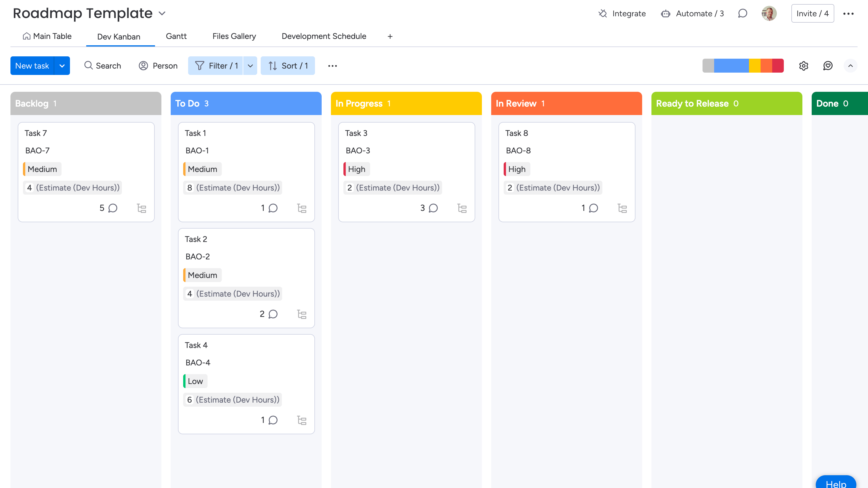Click the Search field
868x488 pixels.
coord(102,66)
